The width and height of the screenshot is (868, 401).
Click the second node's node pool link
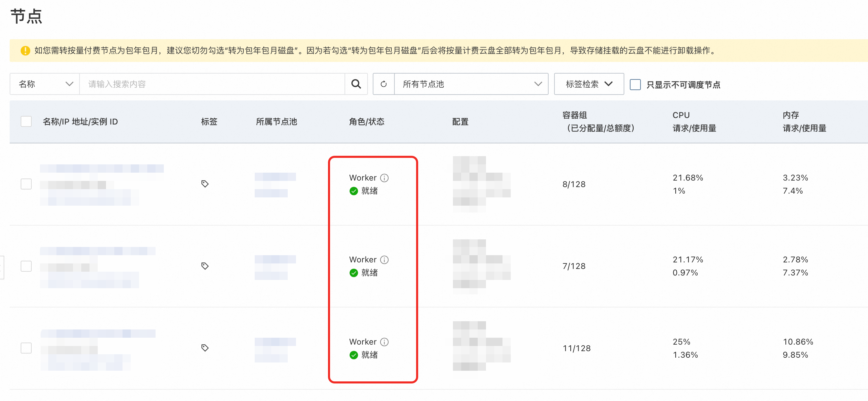click(275, 259)
